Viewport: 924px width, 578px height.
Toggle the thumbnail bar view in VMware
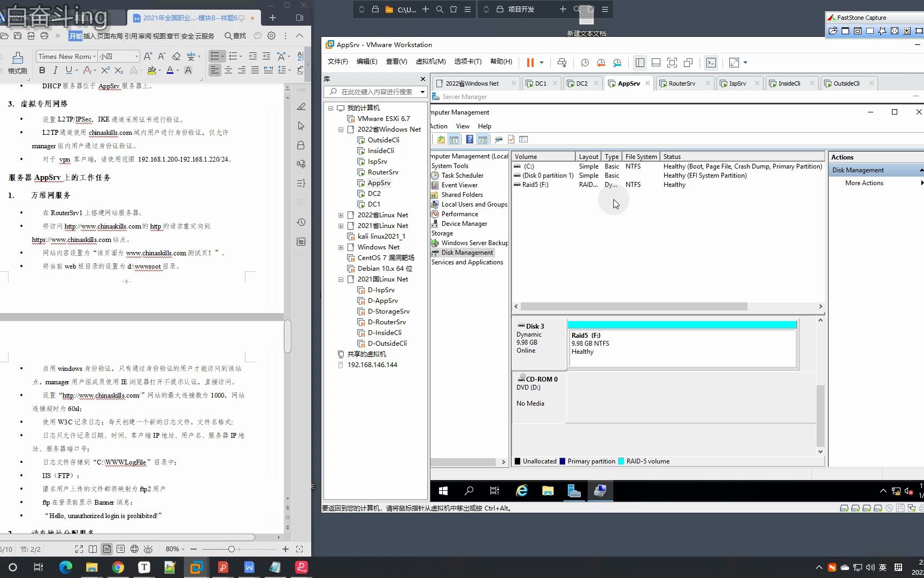tap(656, 63)
